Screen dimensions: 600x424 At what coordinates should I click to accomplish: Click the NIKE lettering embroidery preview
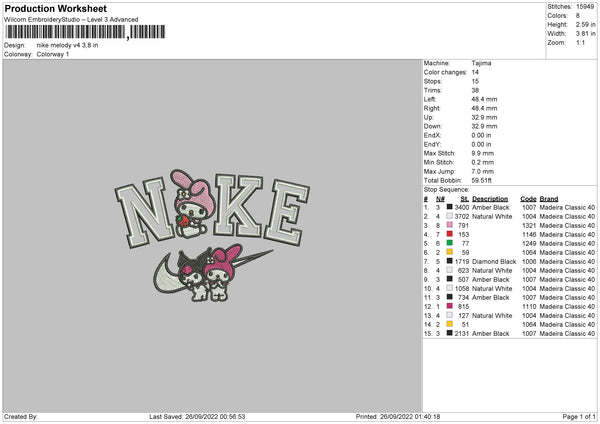coord(212,209)
